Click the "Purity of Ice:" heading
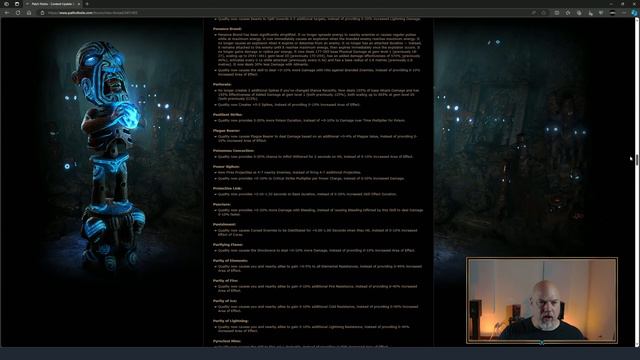 pyautogui.click(x=224, y=301)
